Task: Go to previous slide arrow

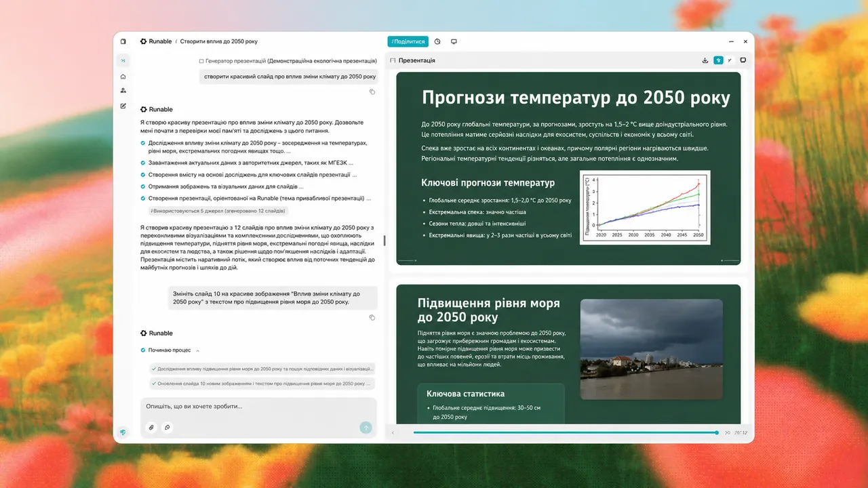Action: point(392,432)
